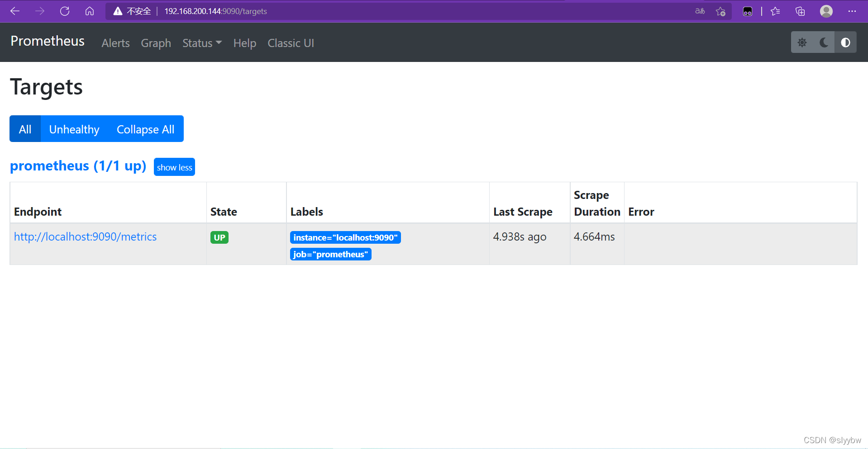Open the browser settings and more menu

pyautogui.click(x=852, y=11)
